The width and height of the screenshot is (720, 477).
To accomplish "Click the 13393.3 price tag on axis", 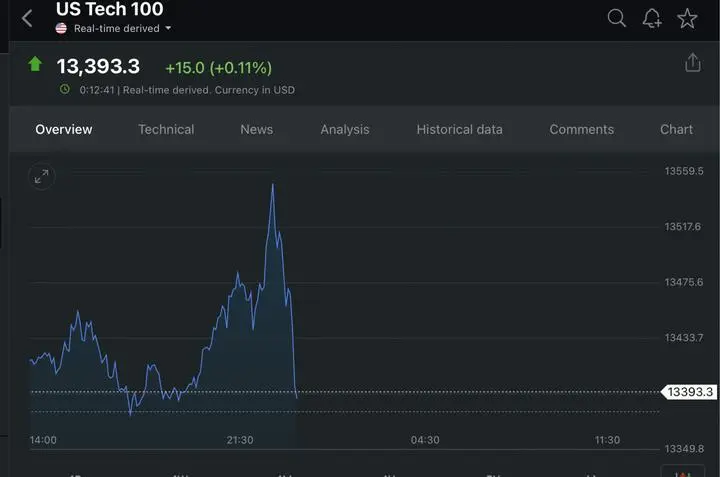I will [689, 392].
